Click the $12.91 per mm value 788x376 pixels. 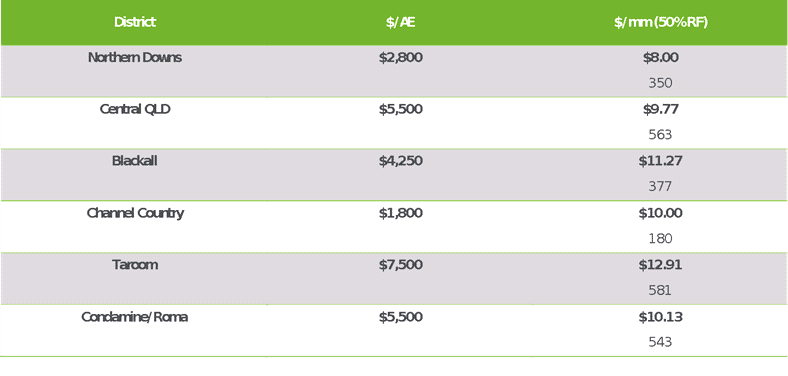(660, 264)
